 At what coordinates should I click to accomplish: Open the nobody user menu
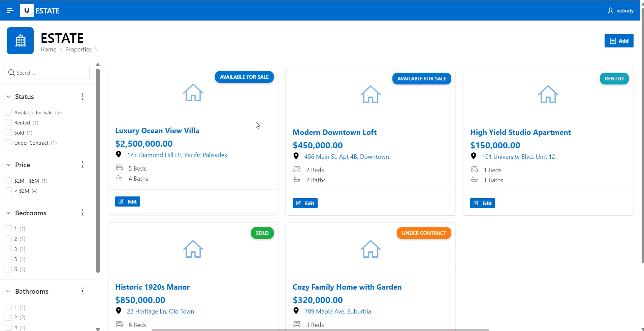click(620, 11)
